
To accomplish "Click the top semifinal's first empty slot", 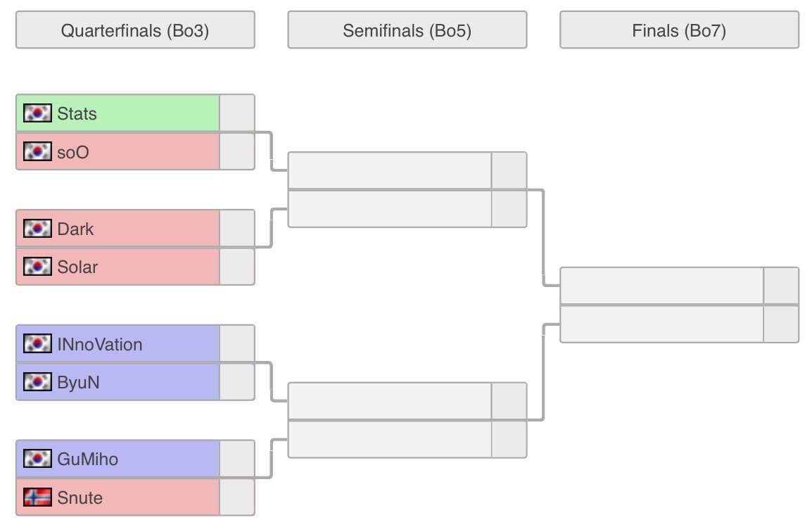I will pyautogui.click(x=390, y=171).
